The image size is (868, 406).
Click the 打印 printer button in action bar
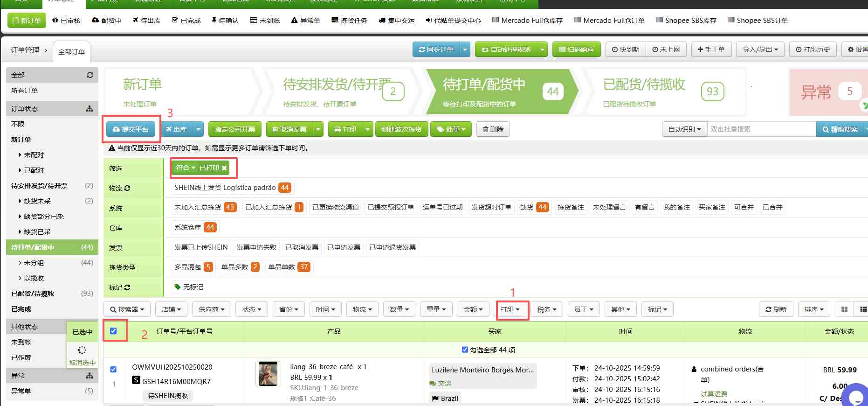pyautogui.click(x=345, y=129)
